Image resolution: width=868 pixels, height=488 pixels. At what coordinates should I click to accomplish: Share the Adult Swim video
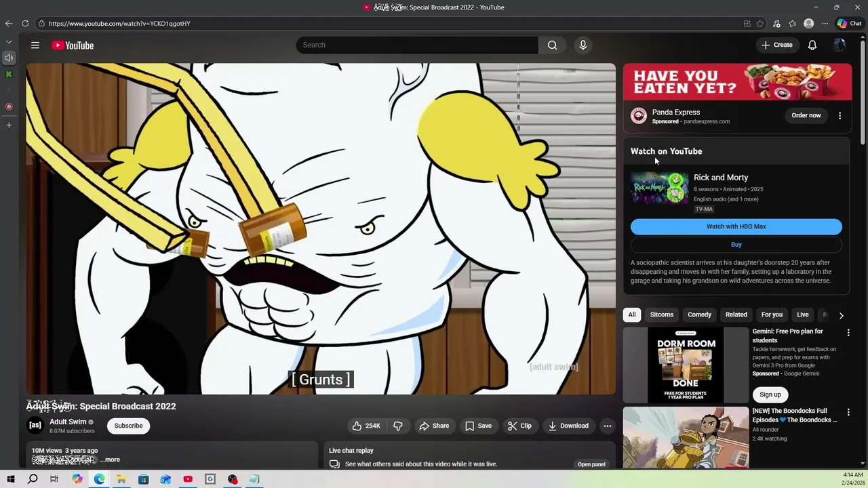434,426
